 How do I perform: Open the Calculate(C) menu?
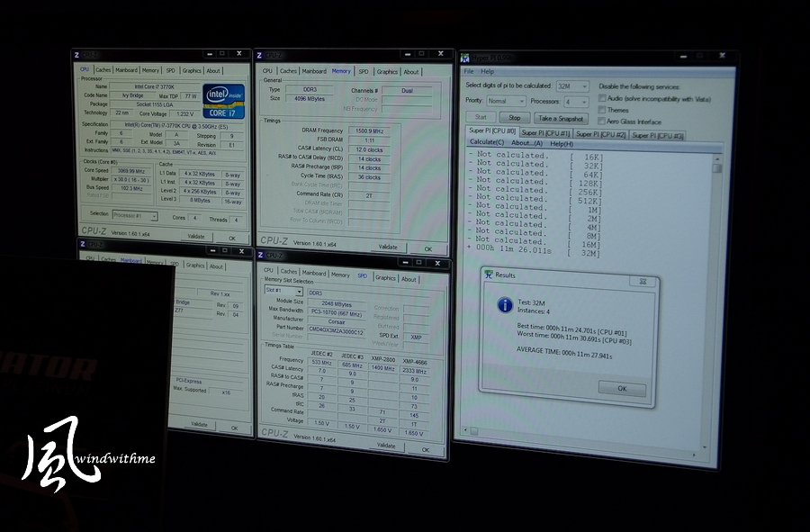487,142
